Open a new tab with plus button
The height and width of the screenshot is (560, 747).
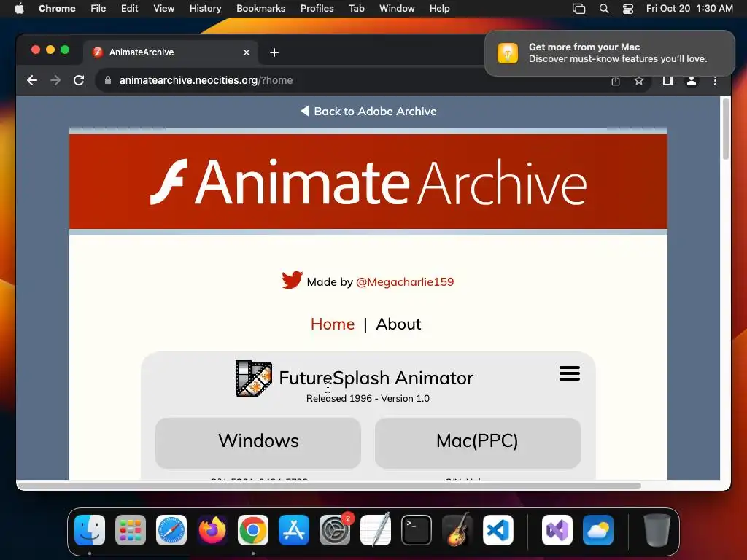point(274,52)
